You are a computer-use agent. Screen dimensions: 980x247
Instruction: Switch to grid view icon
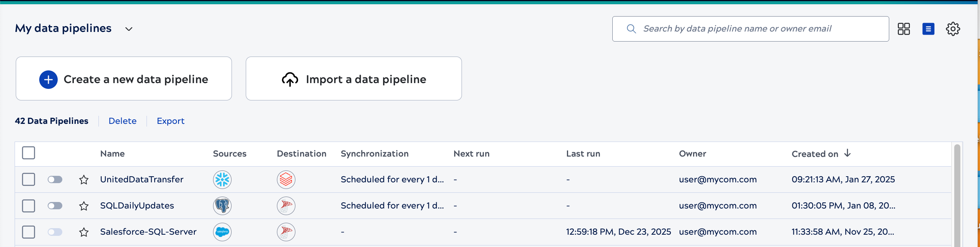coord(903,29)
